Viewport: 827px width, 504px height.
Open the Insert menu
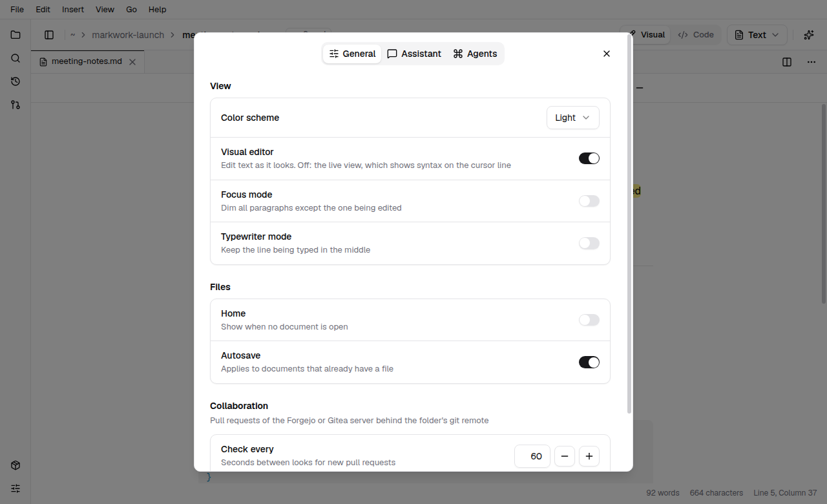tap(73, 10)
